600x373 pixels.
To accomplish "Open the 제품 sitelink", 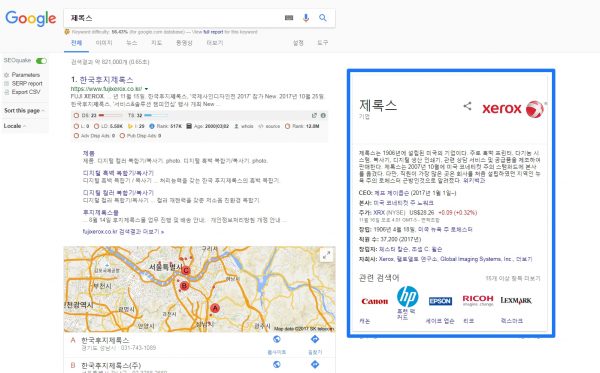I will point(89,153).
